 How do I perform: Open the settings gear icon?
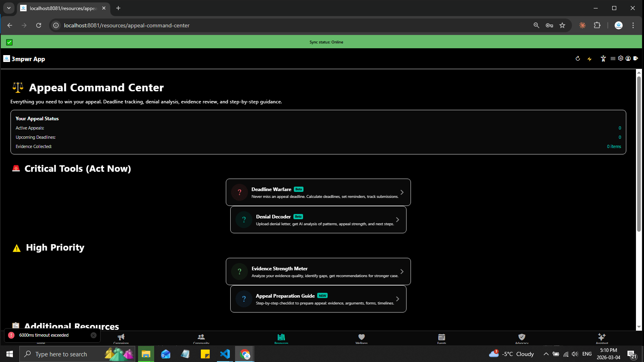click(620, 59)
